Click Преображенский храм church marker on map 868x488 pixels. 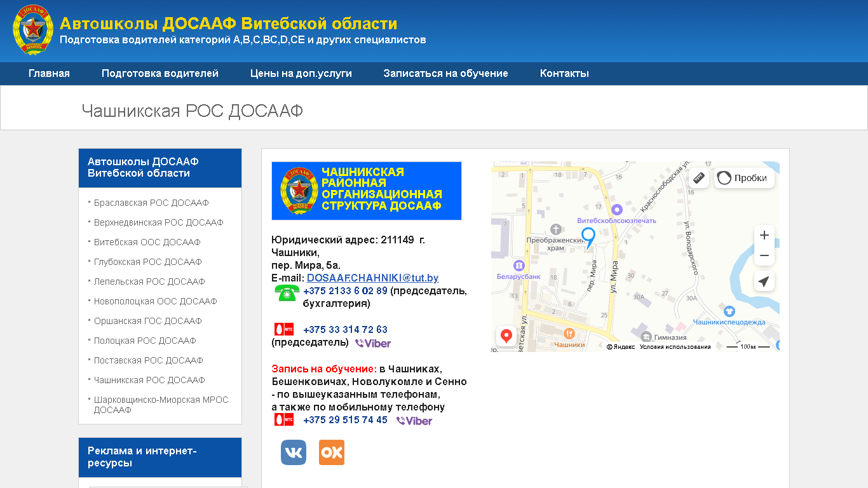pos(556,229)
